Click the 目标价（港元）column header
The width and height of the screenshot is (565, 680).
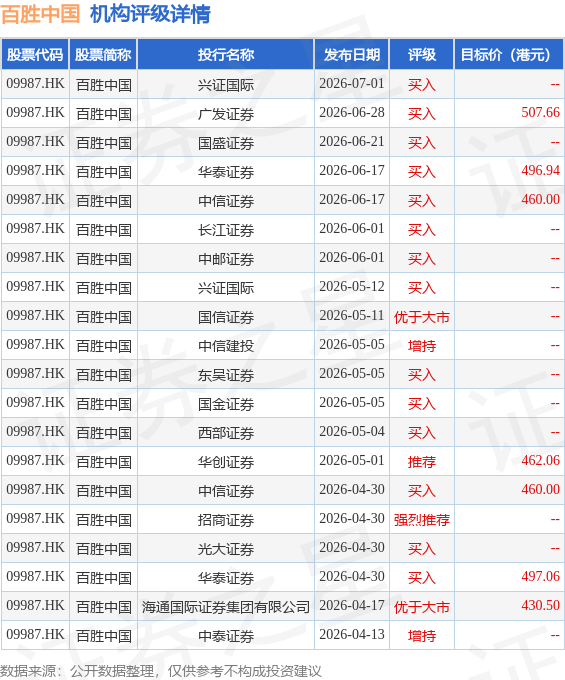pyautogui.click(x=509, y=55)
